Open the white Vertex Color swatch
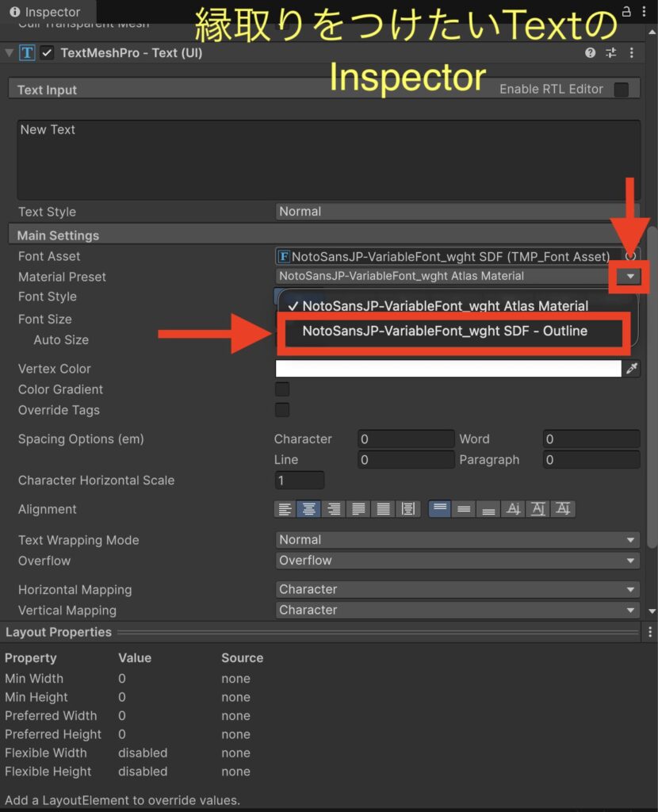 point(449,369)
